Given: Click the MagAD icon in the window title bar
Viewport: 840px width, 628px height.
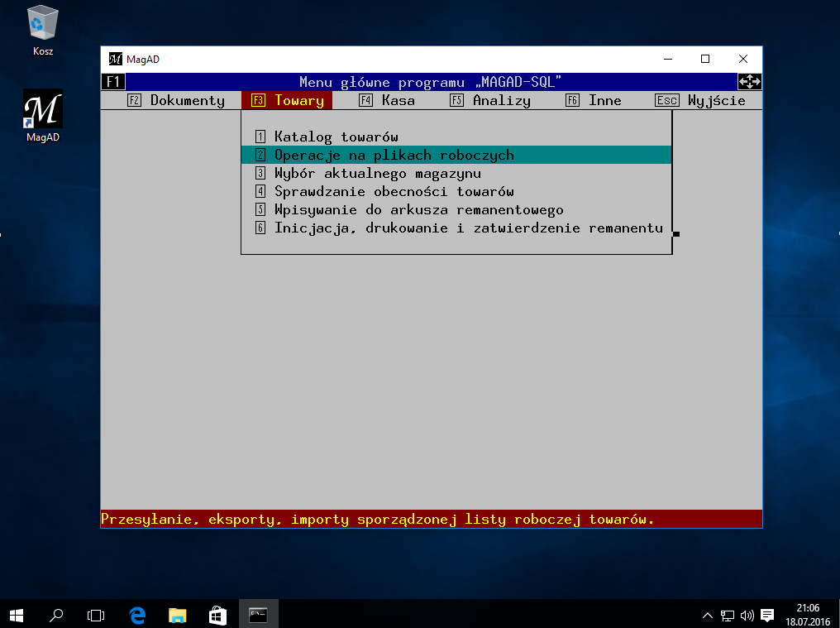Looking at the screenshot, I should coord(115,59).
